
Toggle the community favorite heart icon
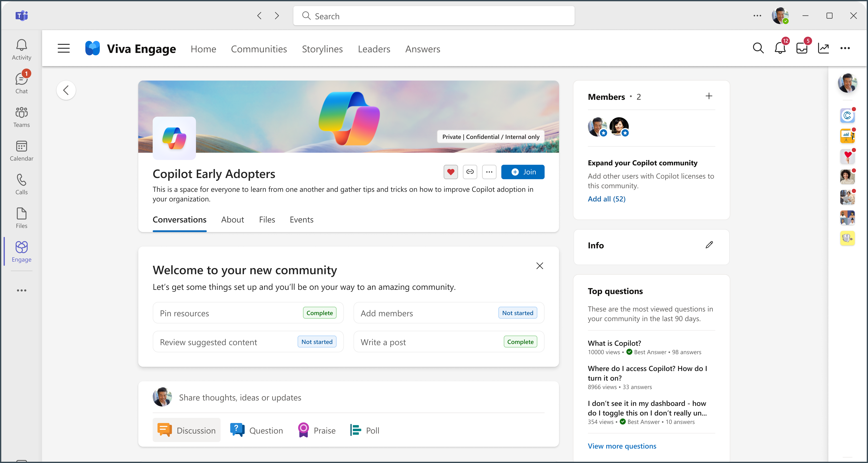[x=450, y=172]
